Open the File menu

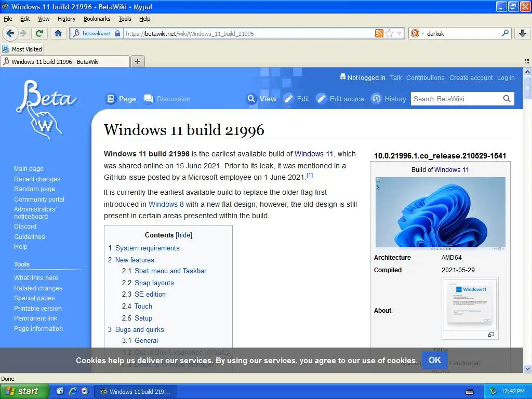tap(8, 19)
